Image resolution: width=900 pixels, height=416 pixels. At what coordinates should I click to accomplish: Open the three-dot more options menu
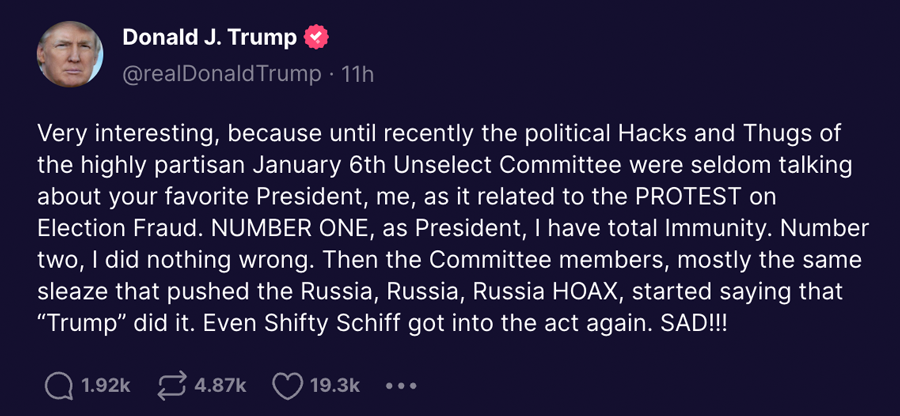401,386
